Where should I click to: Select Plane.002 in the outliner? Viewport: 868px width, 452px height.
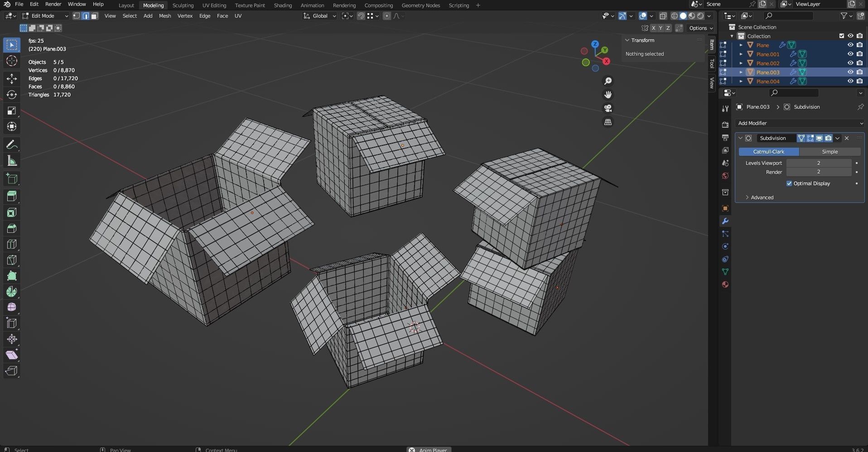[768, 63]
